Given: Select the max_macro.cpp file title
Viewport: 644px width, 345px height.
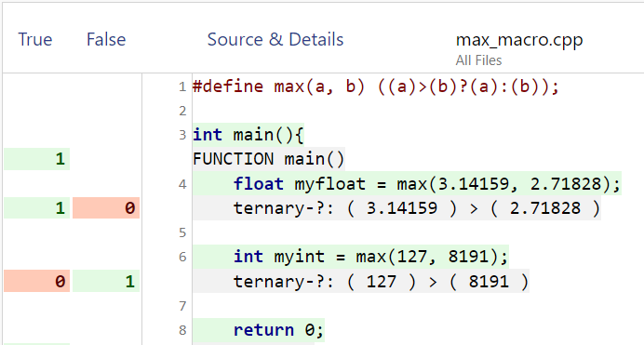Looking at the screenshot, I should (519, 40).
